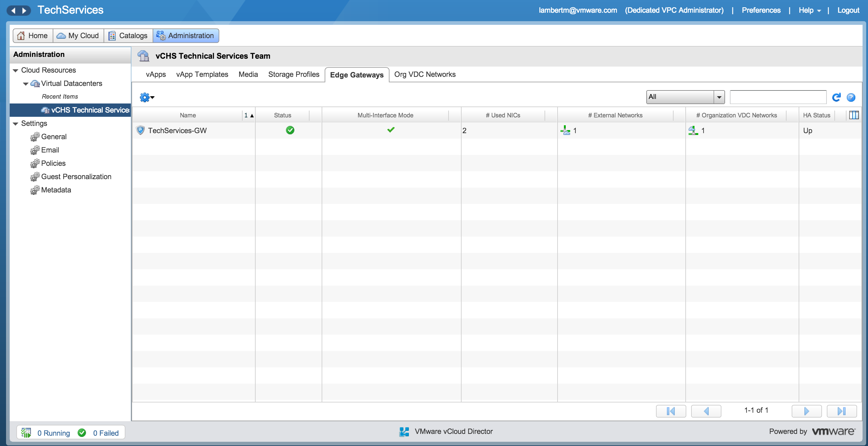This screenshot has width=868, height=446.
Task: Open the My Cloud tab
Action: [78, 36]
